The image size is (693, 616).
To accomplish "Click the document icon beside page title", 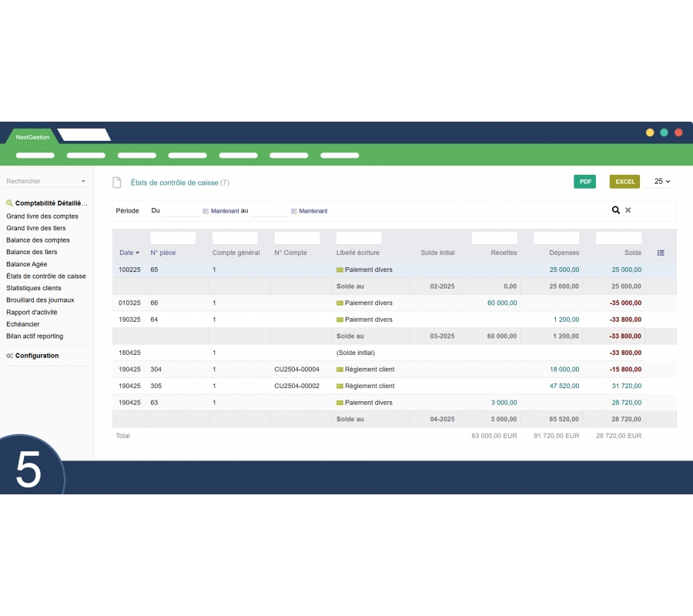I will [x=117, y=182].
